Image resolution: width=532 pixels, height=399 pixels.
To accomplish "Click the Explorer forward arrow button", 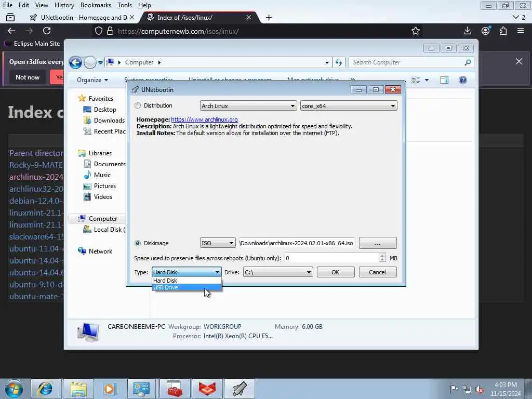I will point(90,62).
